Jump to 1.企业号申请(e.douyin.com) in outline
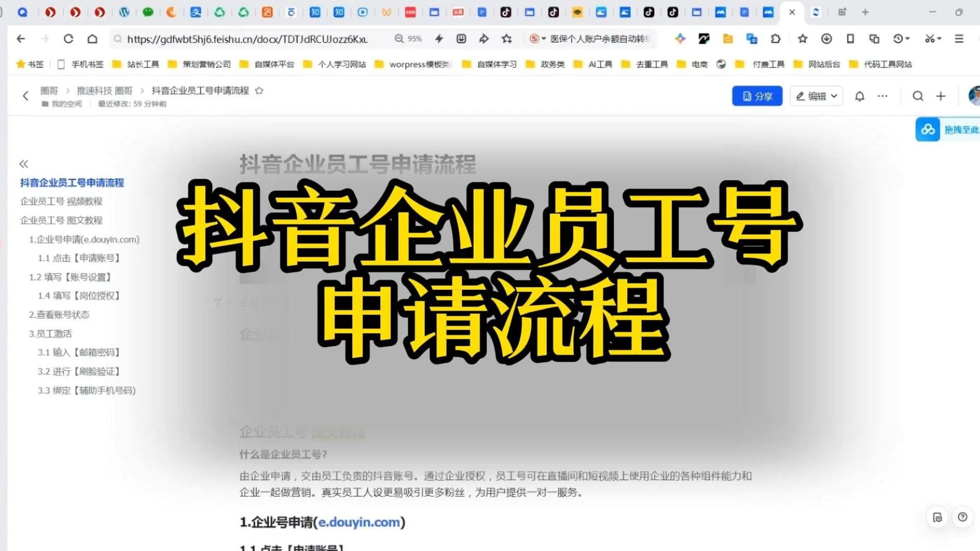The height and width of the screenshot is (551, 980). click(84, 239)
